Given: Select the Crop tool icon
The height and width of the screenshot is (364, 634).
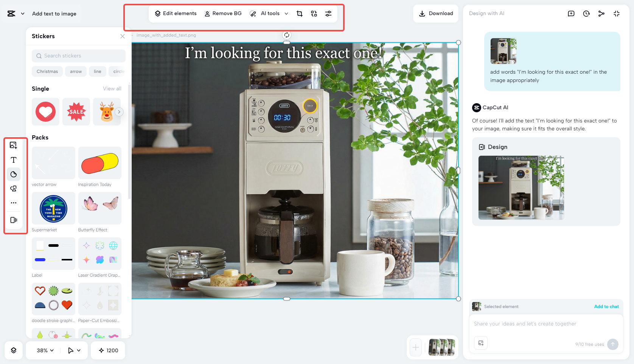Looking at the screenshot, I should [300, 14].
